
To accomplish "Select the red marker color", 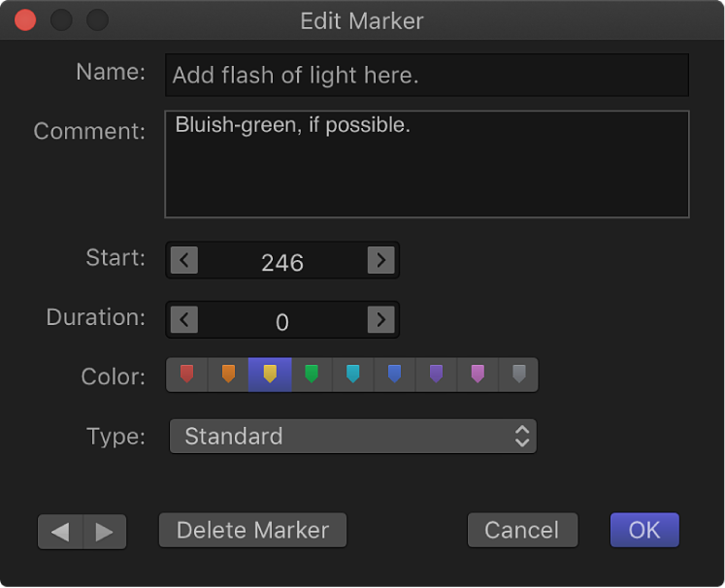I will (x=187, y=375).
